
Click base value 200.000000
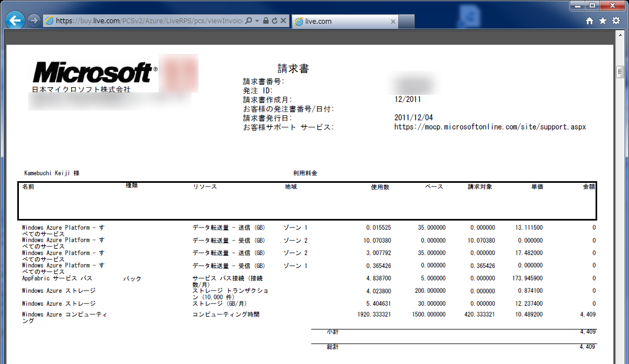(430, 291)
